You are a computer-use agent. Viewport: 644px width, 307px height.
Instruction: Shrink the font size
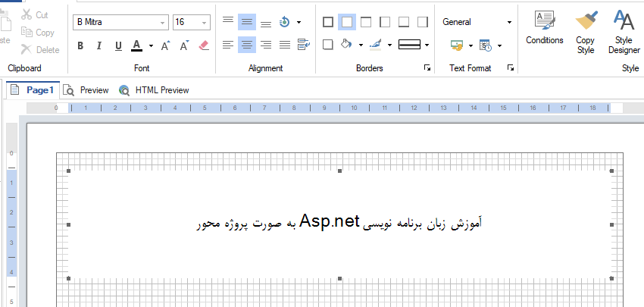click(184, 45)
